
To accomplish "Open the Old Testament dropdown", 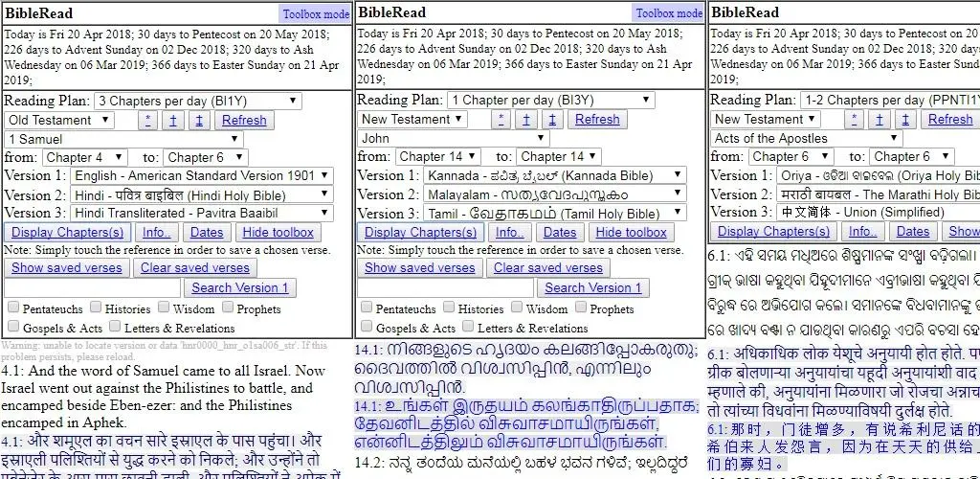I will (59, 120).
